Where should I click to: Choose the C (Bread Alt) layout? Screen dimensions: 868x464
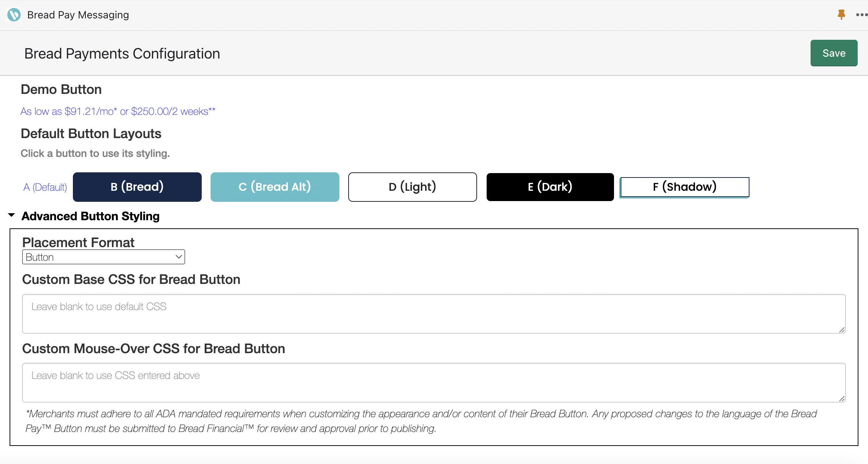(275, 187)
